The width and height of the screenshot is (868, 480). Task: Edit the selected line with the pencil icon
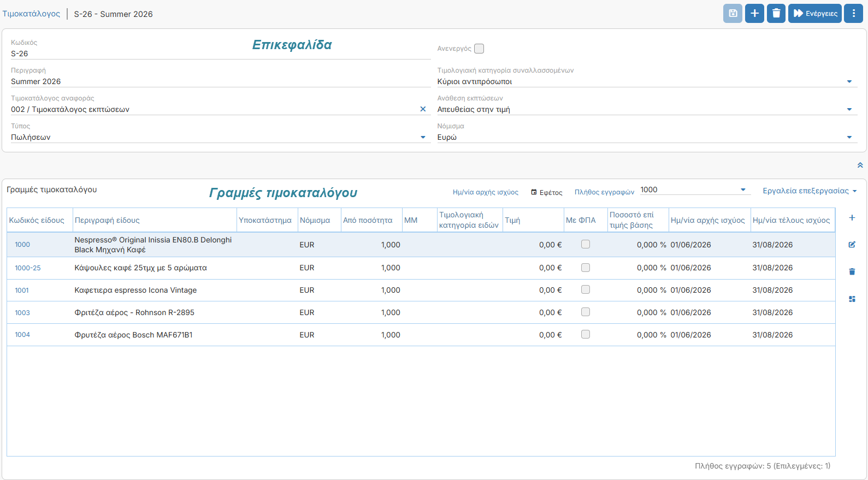(x=852, y=245)
